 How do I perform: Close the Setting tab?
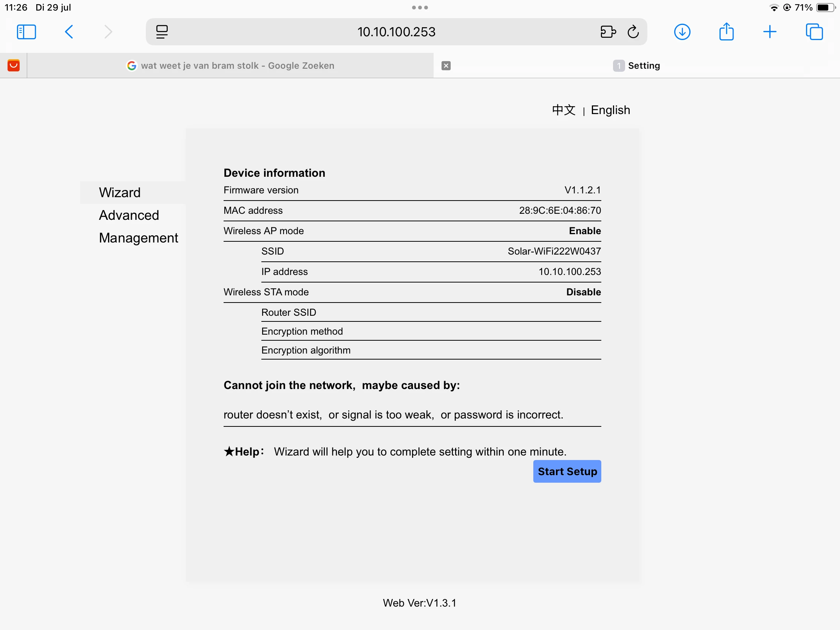[446, 66]
